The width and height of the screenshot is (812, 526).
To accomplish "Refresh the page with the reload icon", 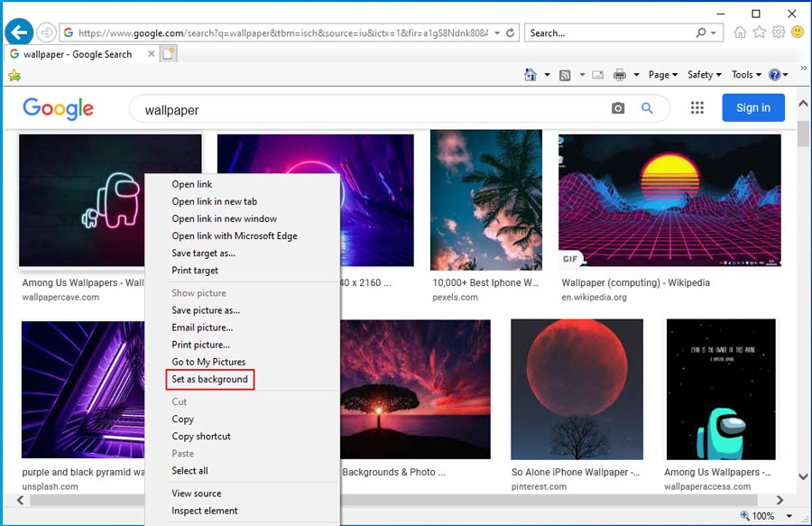I will point(510,32).
